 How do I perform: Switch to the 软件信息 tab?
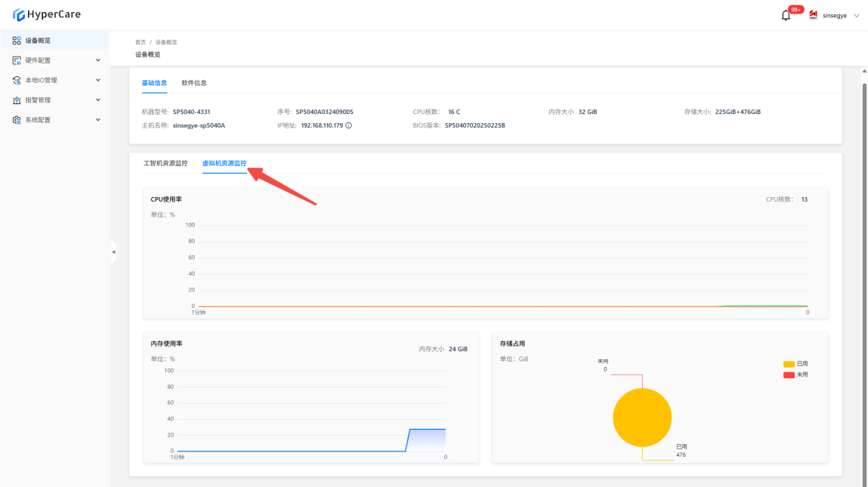pyautogui.click(x=194, y=83)
